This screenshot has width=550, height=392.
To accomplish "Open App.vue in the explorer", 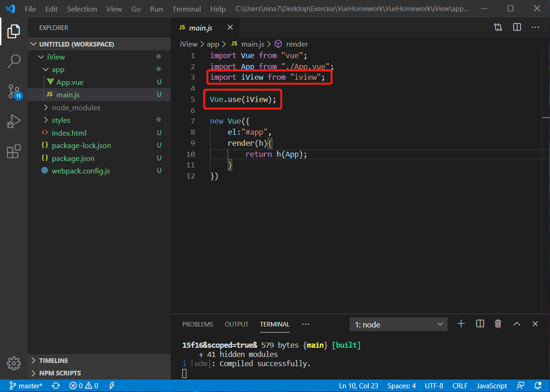I will (x=99, y=82).
